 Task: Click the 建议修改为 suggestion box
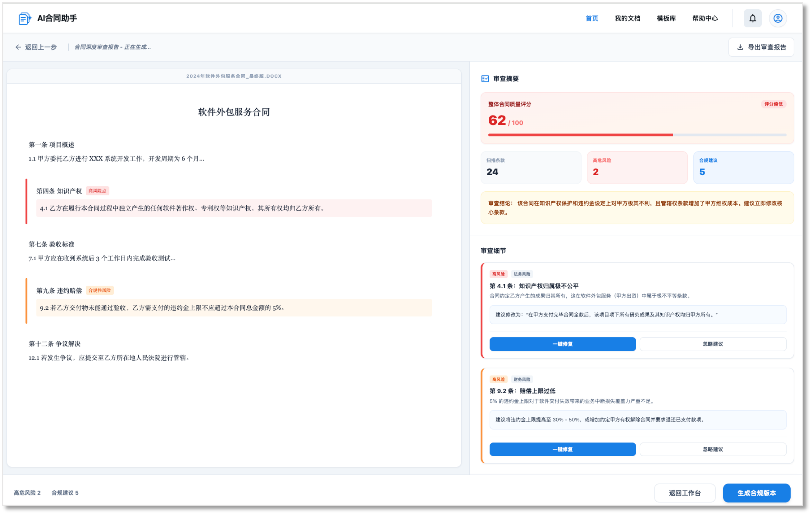638,315
